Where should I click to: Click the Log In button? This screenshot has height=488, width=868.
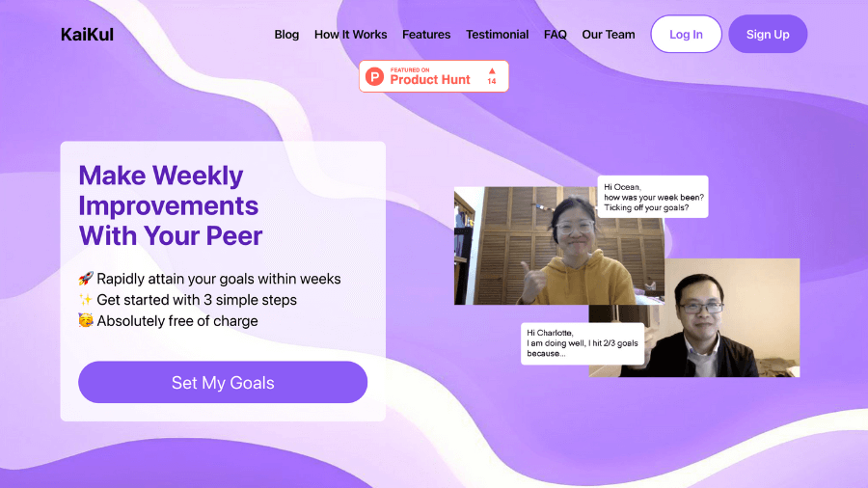[x=686, y=35]
